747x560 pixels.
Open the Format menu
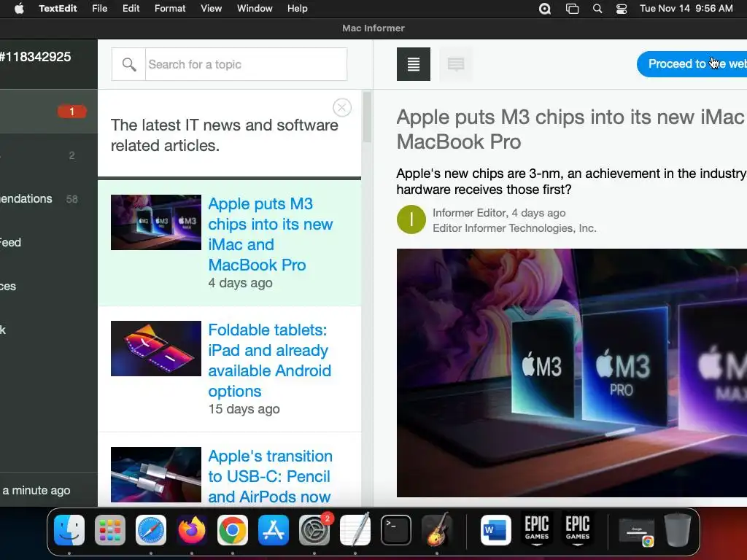(x=170, y=9)
